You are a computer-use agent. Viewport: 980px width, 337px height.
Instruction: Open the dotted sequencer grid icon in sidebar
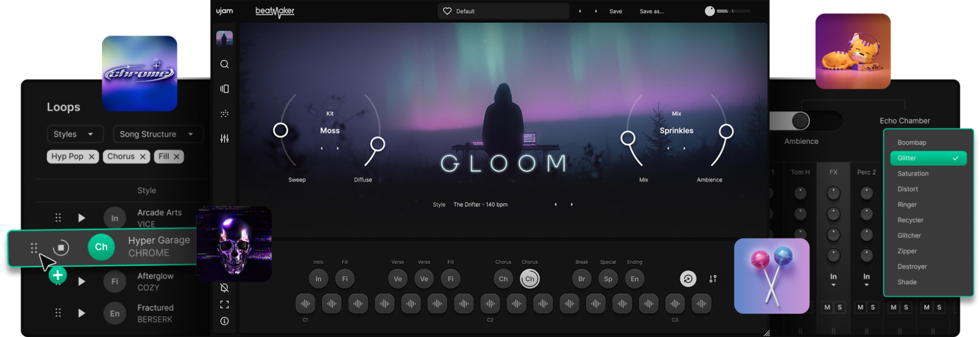pos(225,114)
